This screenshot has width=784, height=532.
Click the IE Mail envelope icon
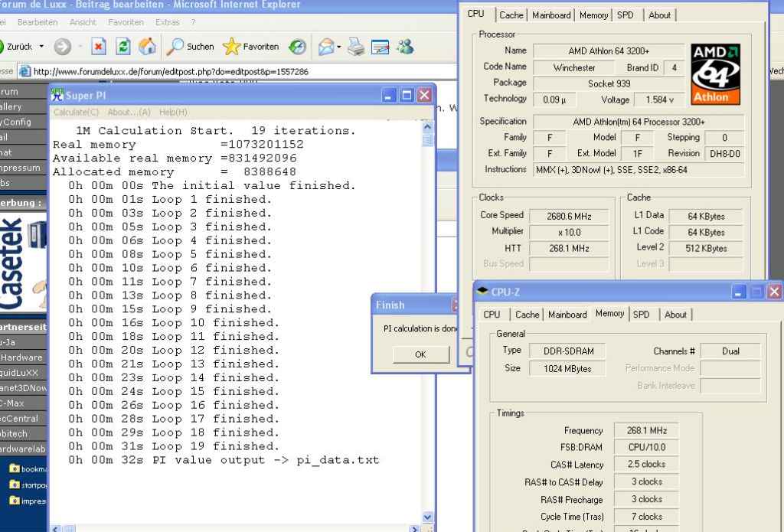click(x=326, y=47)
